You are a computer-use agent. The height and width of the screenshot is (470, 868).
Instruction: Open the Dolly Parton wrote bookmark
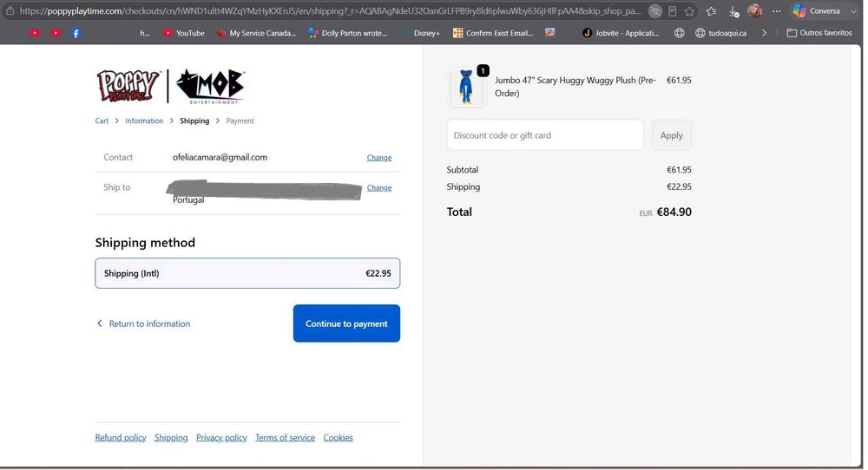(x=348, y=33)
